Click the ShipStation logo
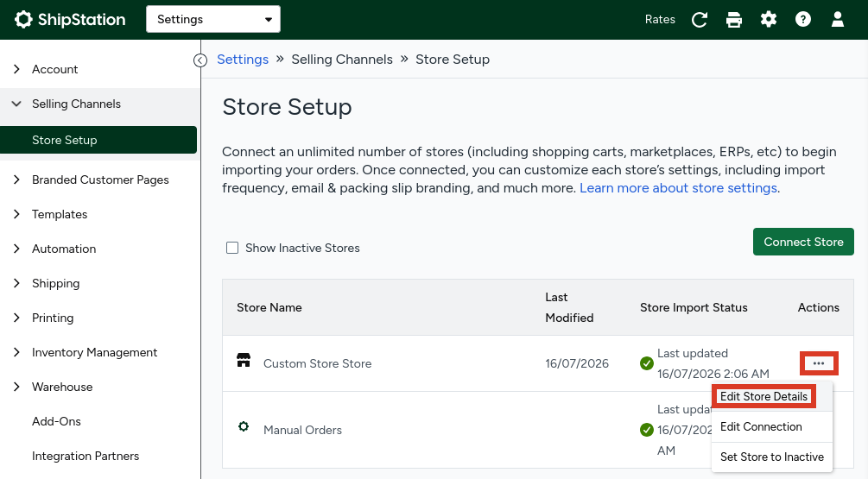Image resolution: width=868 pixels, height=479 pixels. click(x=70, y=19)
